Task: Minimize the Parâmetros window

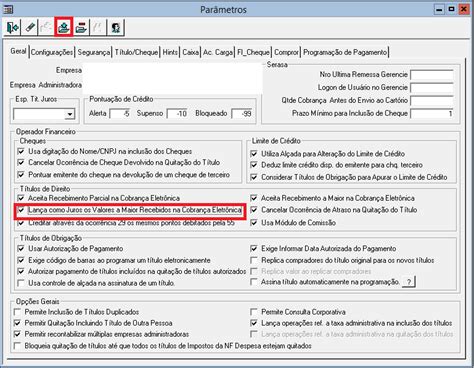Action: 439,9
